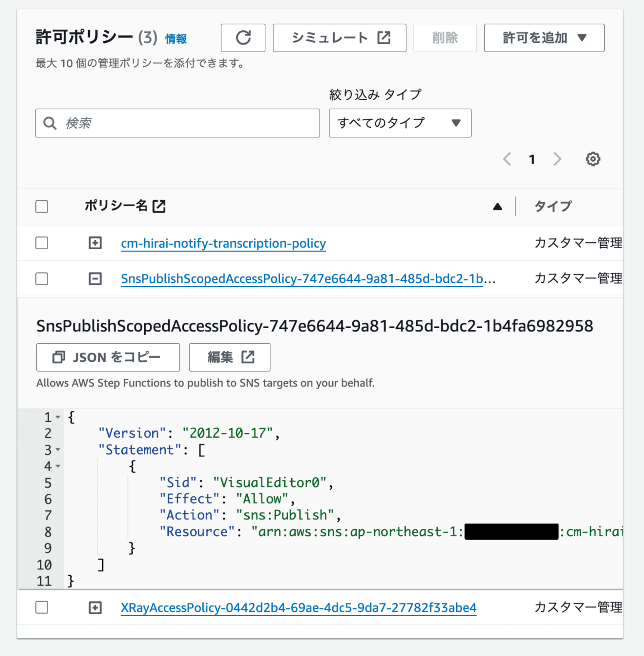Fold JSON line 1 root object
The image size is (644, 656).
[x=58, y=417]
